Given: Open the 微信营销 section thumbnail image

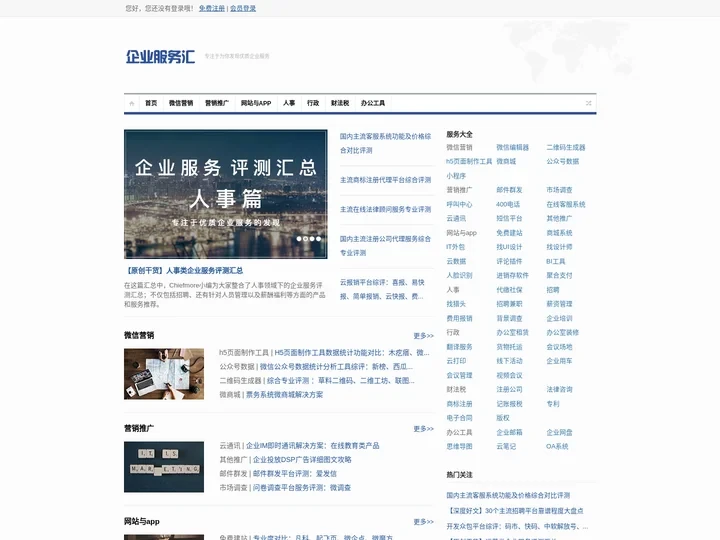Looking at the screenshot, I should pos(164,374).
